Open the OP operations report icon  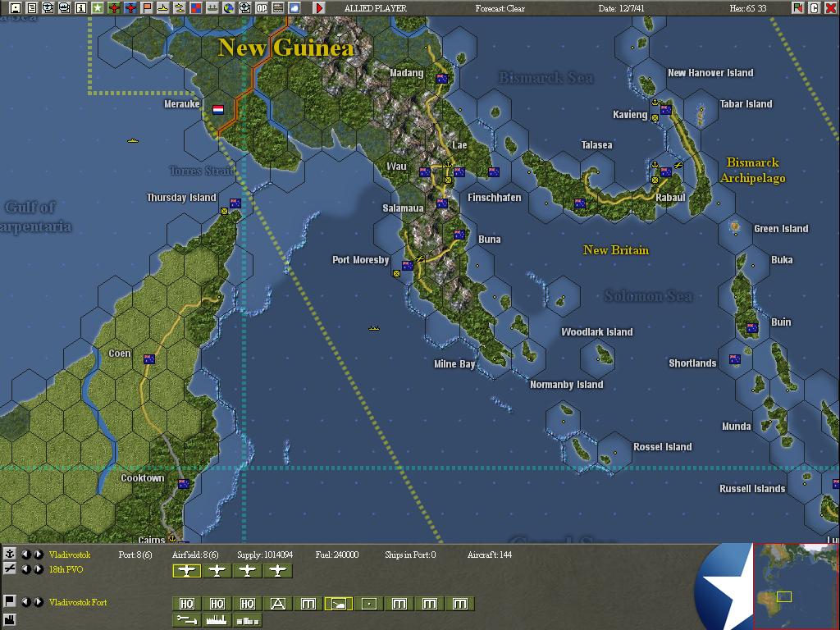262,7
